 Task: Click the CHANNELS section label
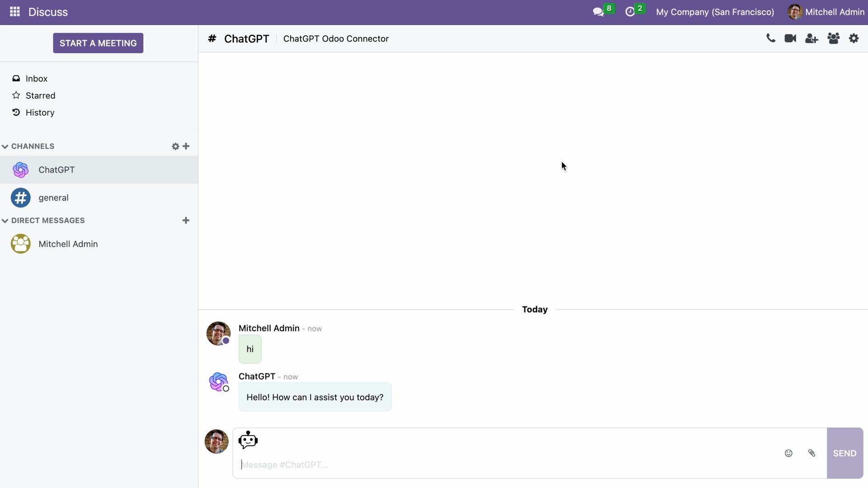tap(33, 146)
